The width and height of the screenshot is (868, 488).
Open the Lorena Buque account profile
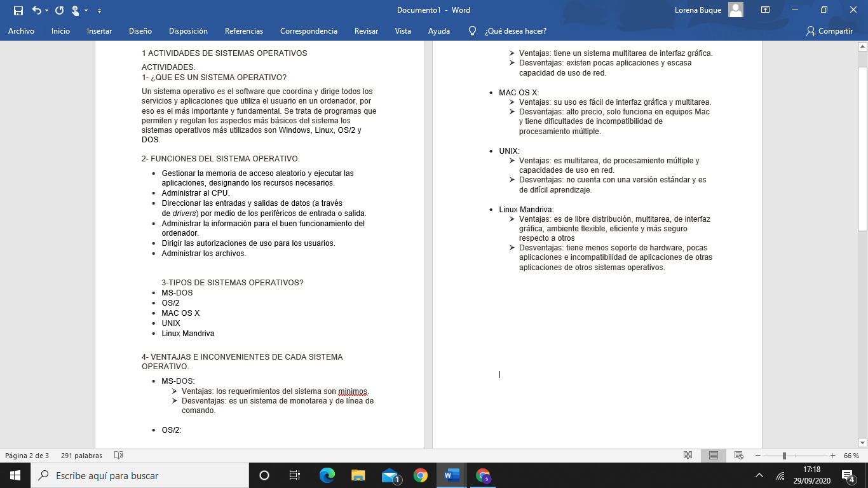pyautogui.click(x=698, y=10)
